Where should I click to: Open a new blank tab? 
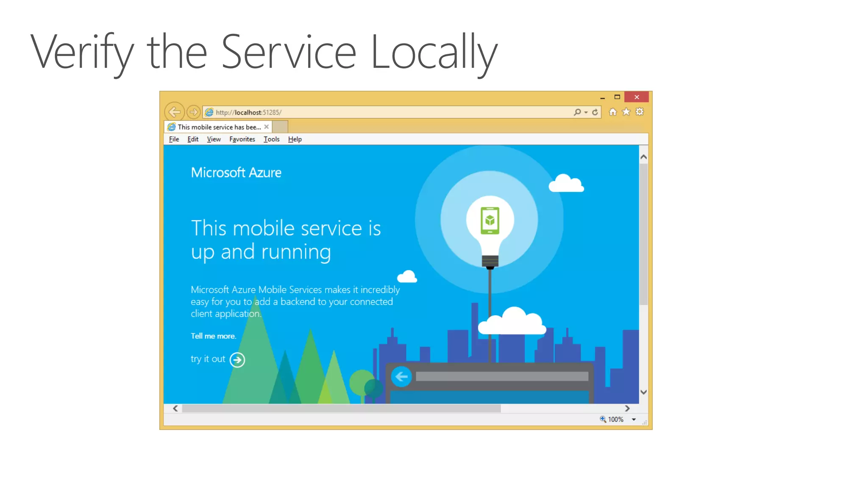coord(280,127)
